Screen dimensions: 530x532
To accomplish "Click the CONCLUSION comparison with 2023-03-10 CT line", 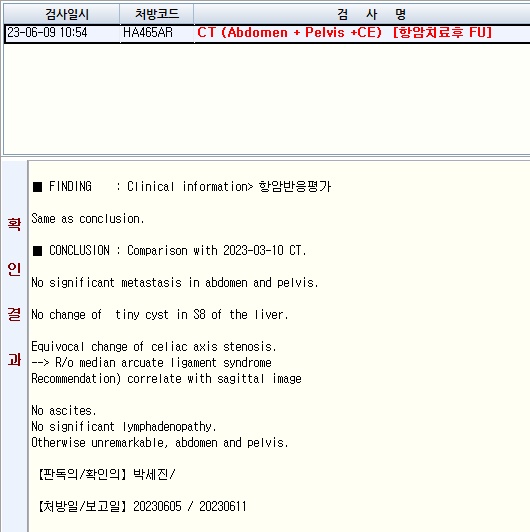I will 169,251.
